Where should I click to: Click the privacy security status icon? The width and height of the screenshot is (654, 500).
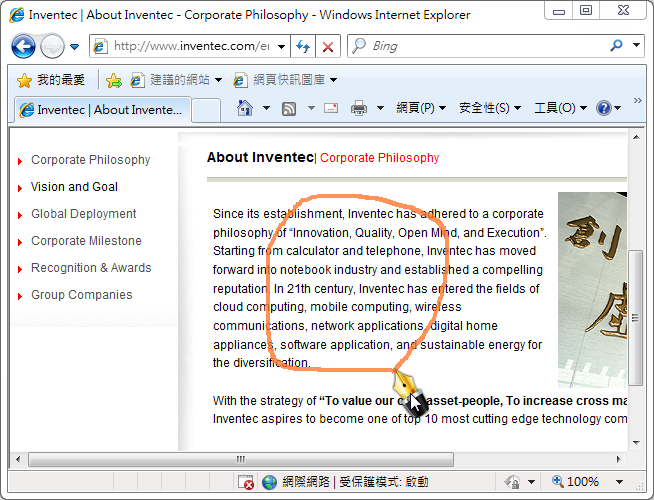click(x=512, y=482)
